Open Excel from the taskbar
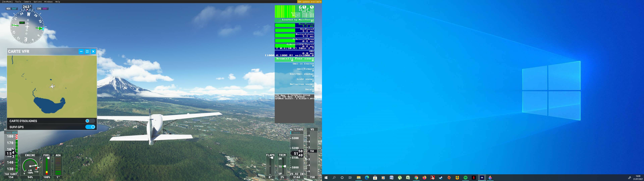The image size is (644, 181). tap(408, 178)
